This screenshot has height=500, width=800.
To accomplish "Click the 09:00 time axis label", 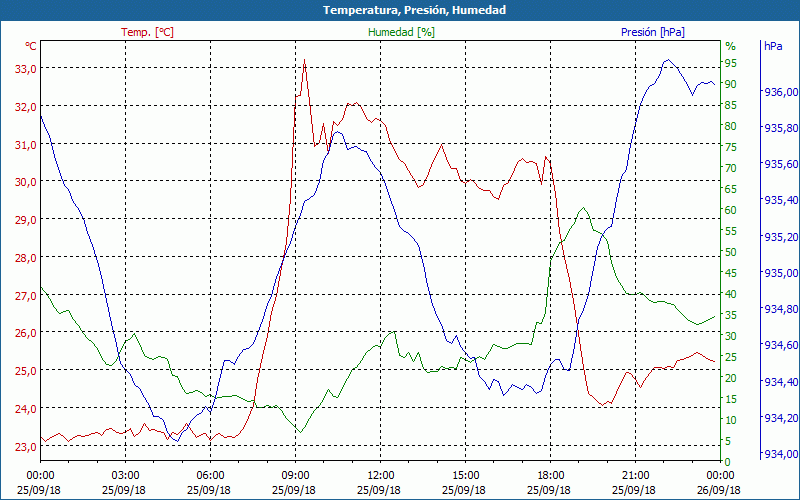I will (294, 477).
